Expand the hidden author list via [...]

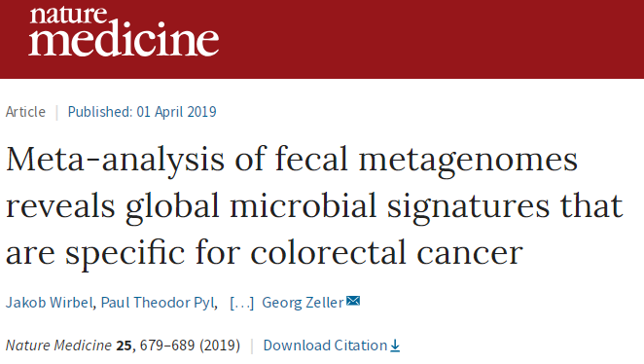(x=241, y=303)
